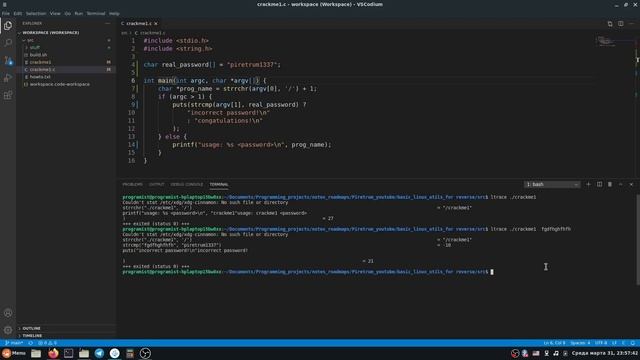Change the LF end-of-line setting
This screenshot has height=360, width=640.
coord(614,343)
